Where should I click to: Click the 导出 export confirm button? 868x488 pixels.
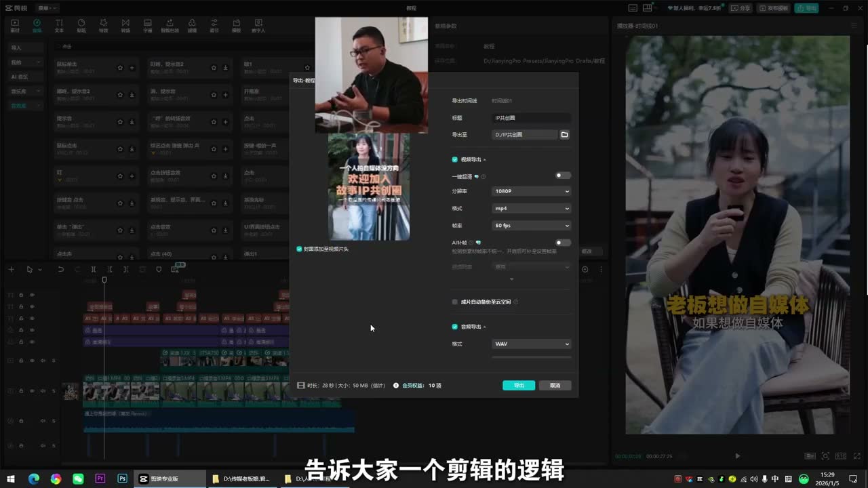pyautogui.click(x=519, y=385)
